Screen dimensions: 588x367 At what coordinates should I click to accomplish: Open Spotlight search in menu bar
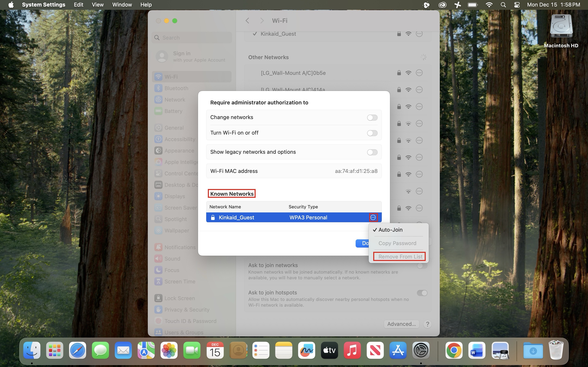point(503,5)
